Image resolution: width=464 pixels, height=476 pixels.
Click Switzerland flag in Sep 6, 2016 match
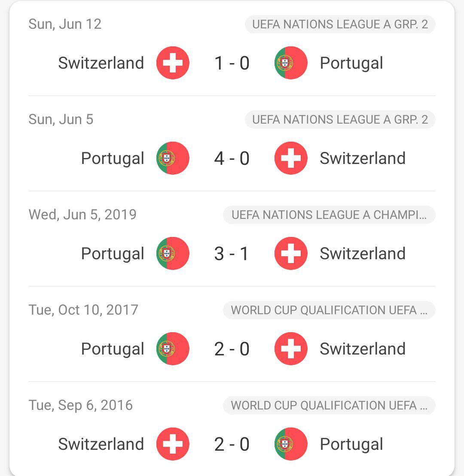(x=173, y=444)
